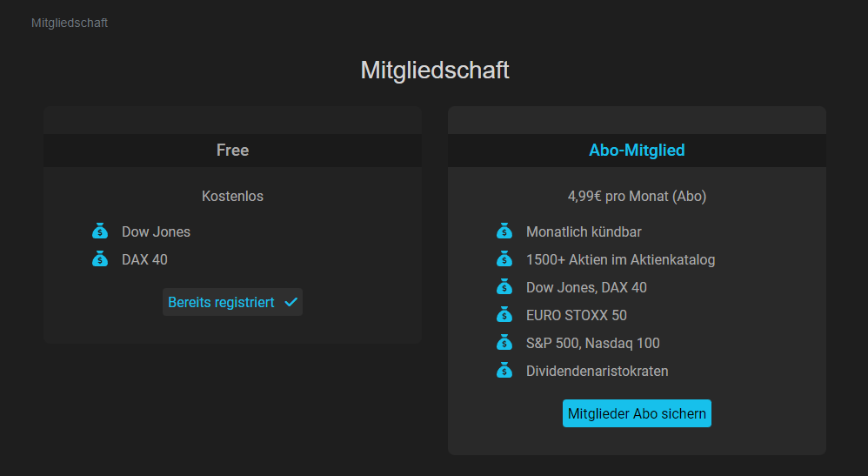868x476 pixels.
Task: Click money bag icon next to Dow Jones
Action: click(100, 231)
